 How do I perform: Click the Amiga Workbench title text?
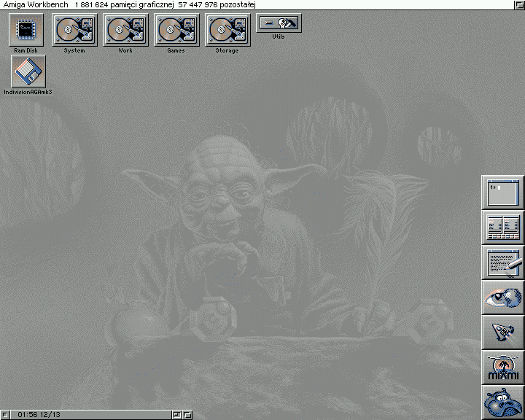pos(36,4)
